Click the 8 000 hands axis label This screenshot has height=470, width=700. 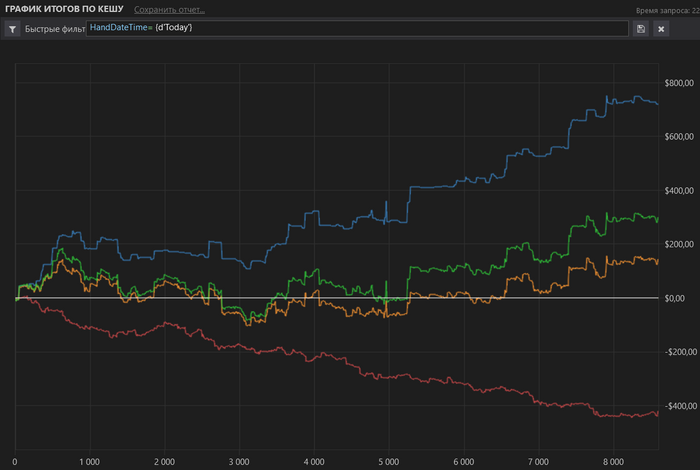coord(613,462)
